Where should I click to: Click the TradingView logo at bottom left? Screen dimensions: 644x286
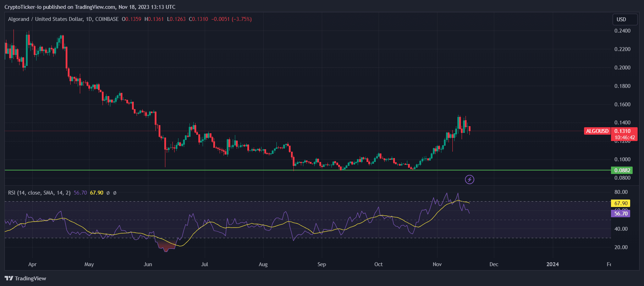pos(26,278)
